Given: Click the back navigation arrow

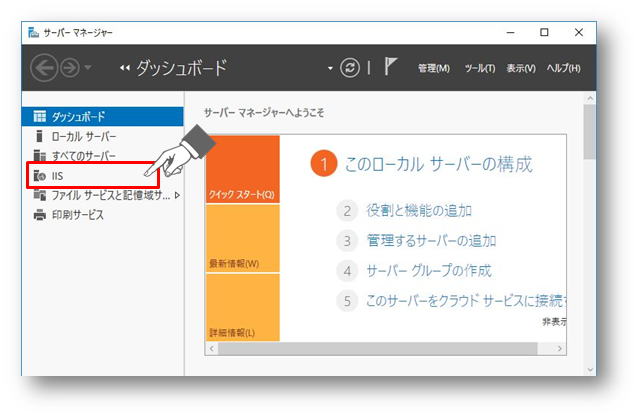Looking at the screenshot, I should [44, 68].
